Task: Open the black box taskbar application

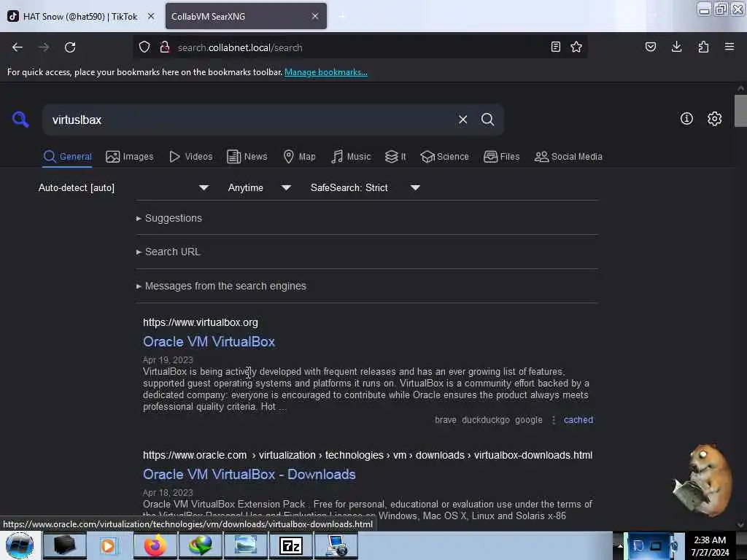Action: tap(64, 545)
